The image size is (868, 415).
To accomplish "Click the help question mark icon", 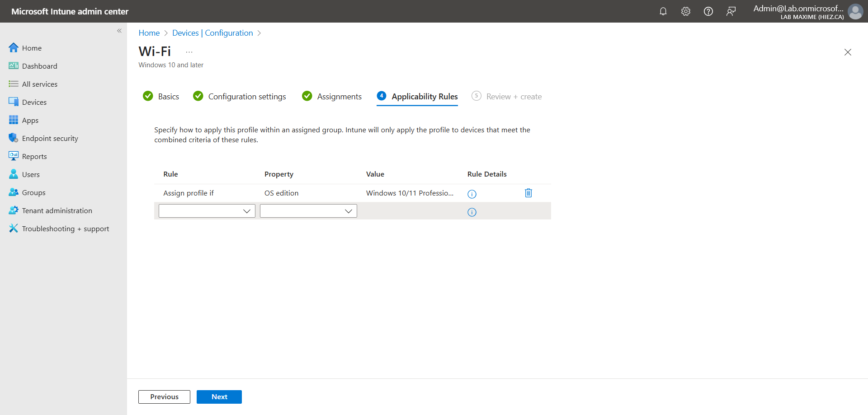I will [708, 11].
